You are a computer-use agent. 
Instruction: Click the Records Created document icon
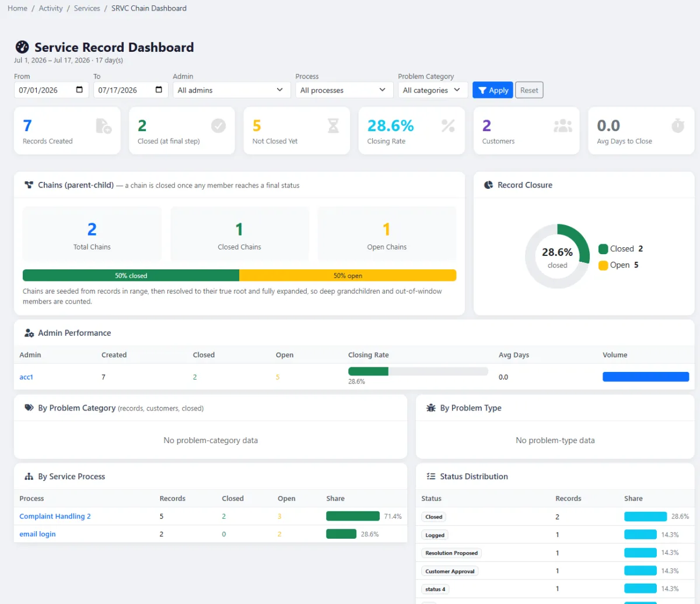tap(103, 125)
